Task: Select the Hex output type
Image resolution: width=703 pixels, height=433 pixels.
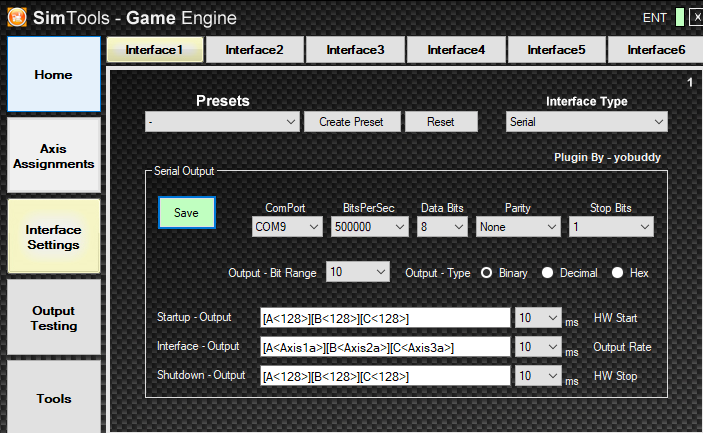Action: (x=617, y=273)
